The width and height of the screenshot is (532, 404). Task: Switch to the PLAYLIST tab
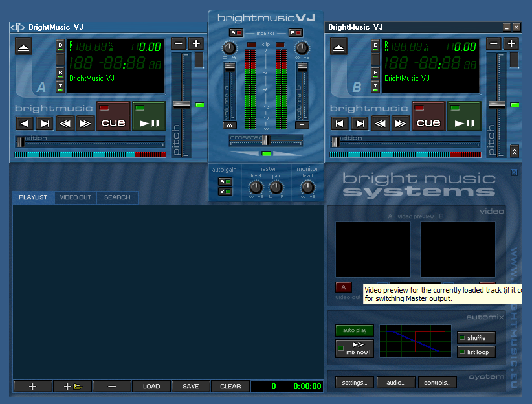(x=33, y=197)
